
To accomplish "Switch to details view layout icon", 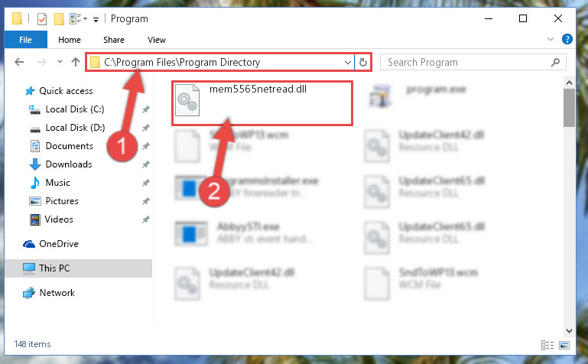I will point(547,345).
